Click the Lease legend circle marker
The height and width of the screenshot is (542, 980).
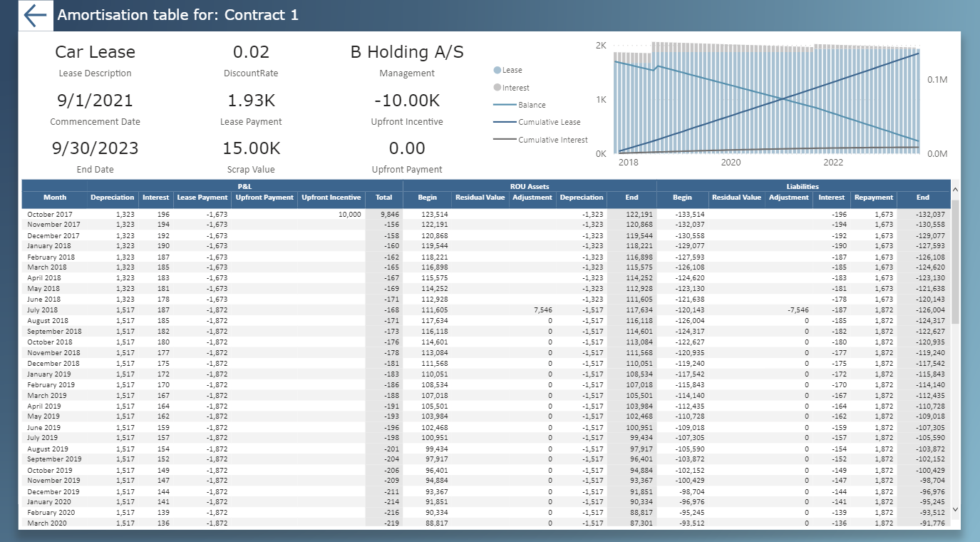pos(497,71)
